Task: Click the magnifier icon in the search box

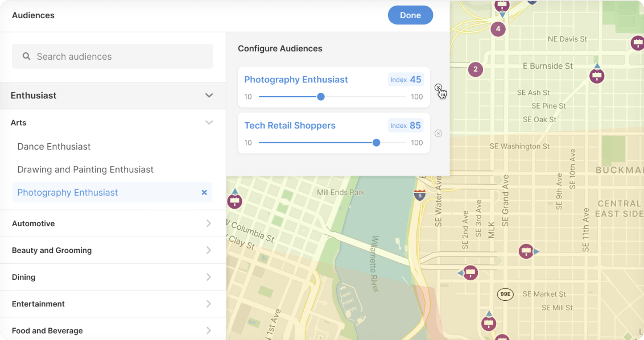Action: pos(26,56)
